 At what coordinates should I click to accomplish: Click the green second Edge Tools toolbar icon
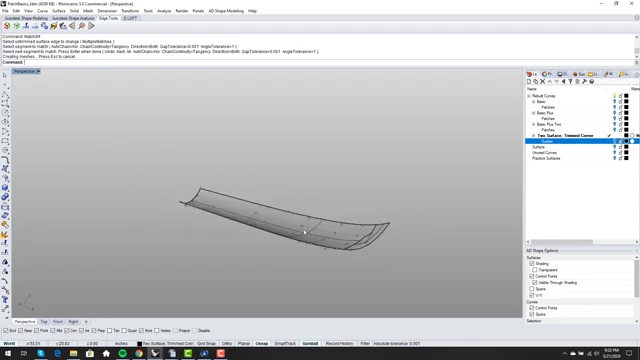[x=16, y=26]
